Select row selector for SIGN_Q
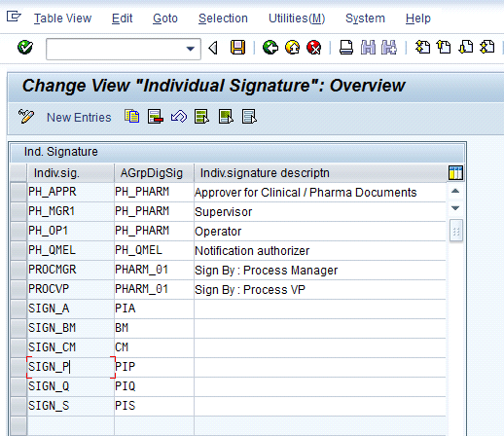The width and height of the screenshot is (504, 436). (x=18, y=386)
